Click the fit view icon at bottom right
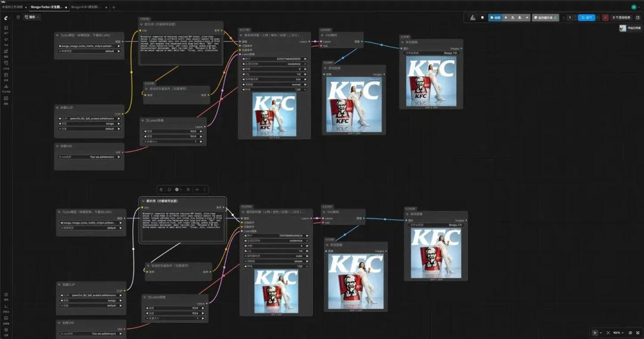The height and width of the screenshot is (339, 644). click(x=608, y=332)
